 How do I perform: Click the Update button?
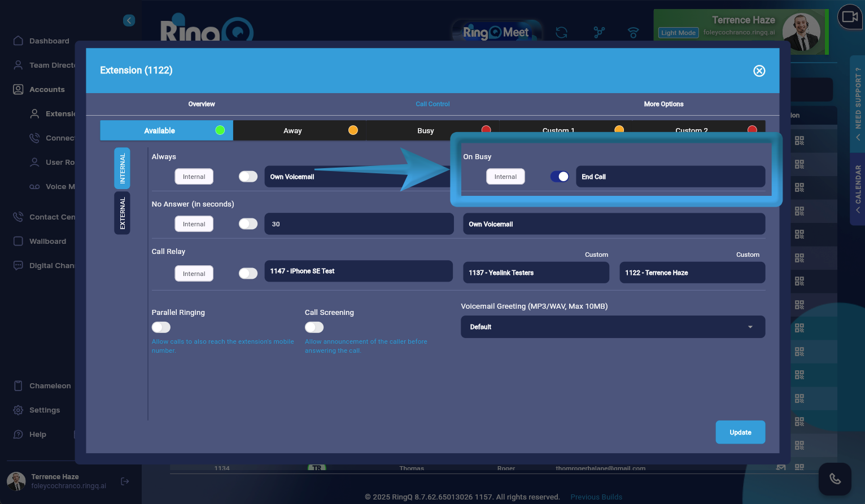point(740,432)
